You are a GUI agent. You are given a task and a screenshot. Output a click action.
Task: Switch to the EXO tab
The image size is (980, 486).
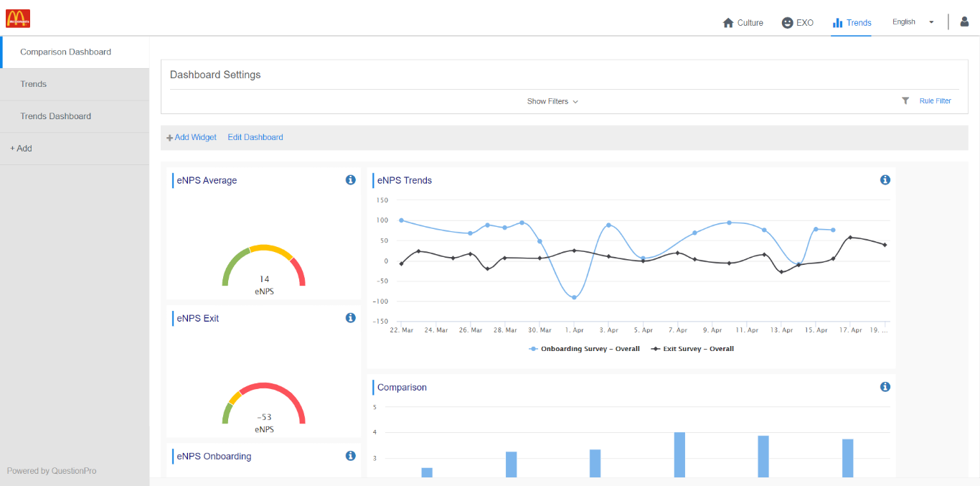click(x=797, y=23)
